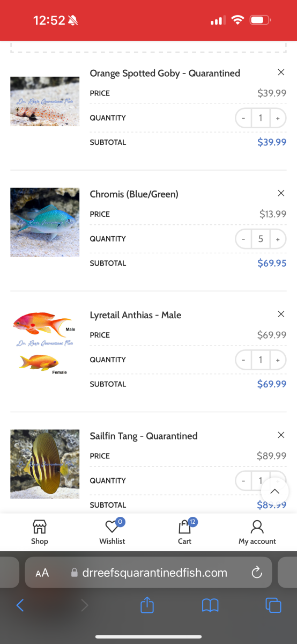The height and width of the screenshot is (644, 297).
Task: Show Safari open tabs overview
Action: 273,606
